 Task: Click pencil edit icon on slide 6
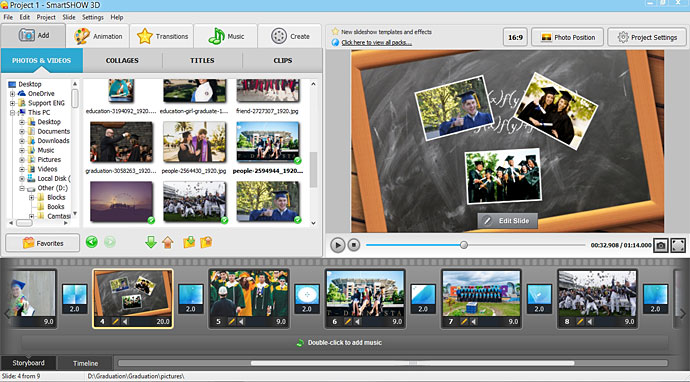348,322
